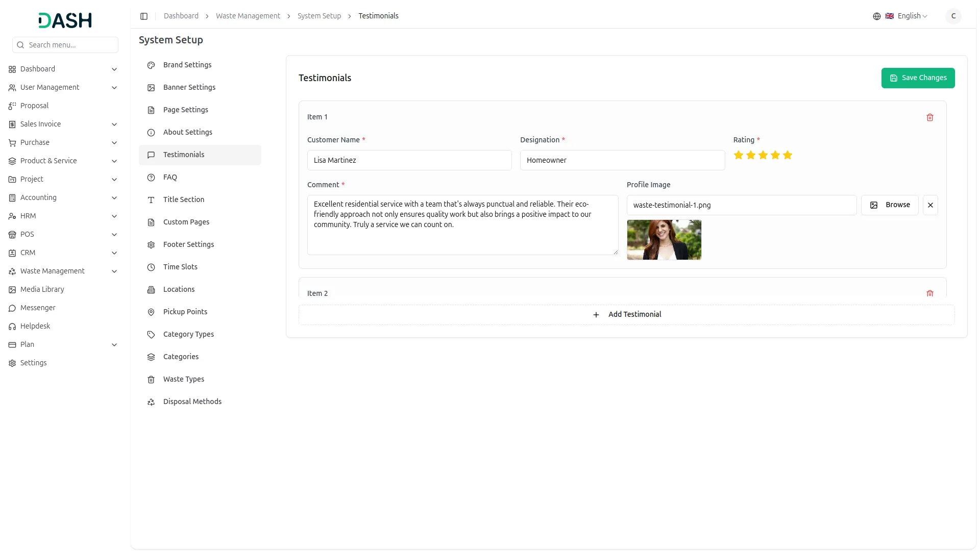Open the FAQ setup section
The width and height of the screenshot is (980, 551).
170,178
